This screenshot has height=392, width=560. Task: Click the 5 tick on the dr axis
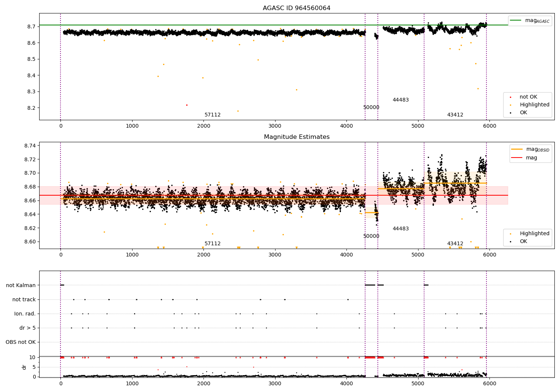[x=34, y=367]
